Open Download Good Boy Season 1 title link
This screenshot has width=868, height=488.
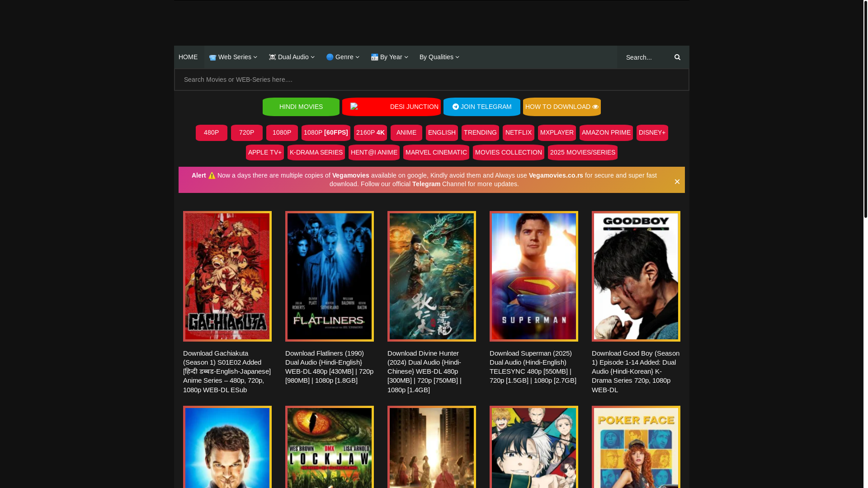coord(636,371)
